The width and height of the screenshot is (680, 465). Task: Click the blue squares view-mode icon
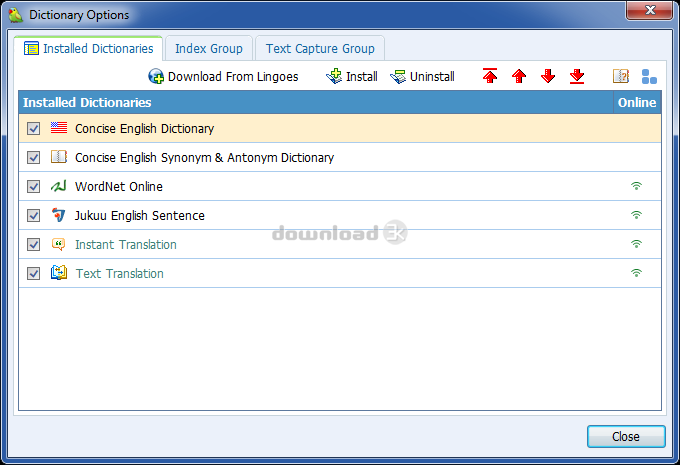pos(649,76)
